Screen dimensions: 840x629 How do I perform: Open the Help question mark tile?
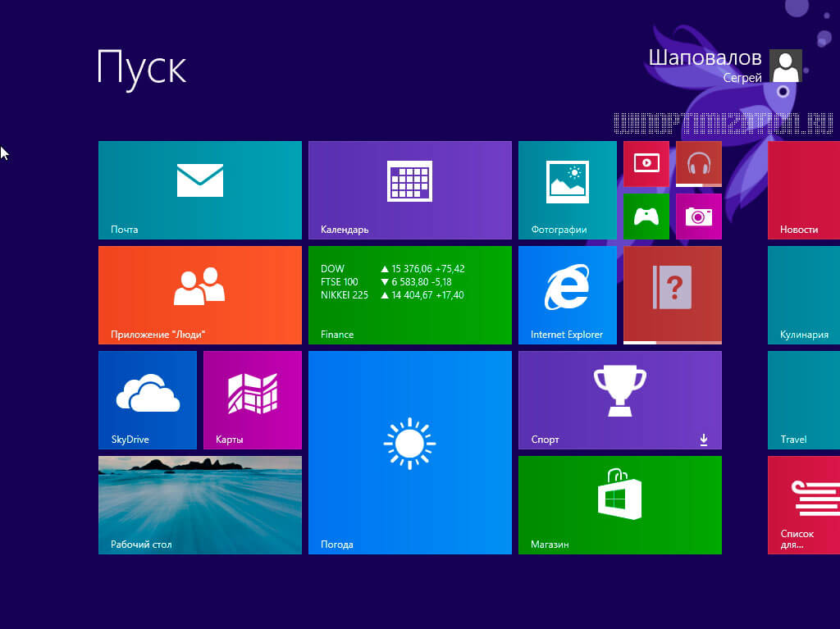pos(672,294)
